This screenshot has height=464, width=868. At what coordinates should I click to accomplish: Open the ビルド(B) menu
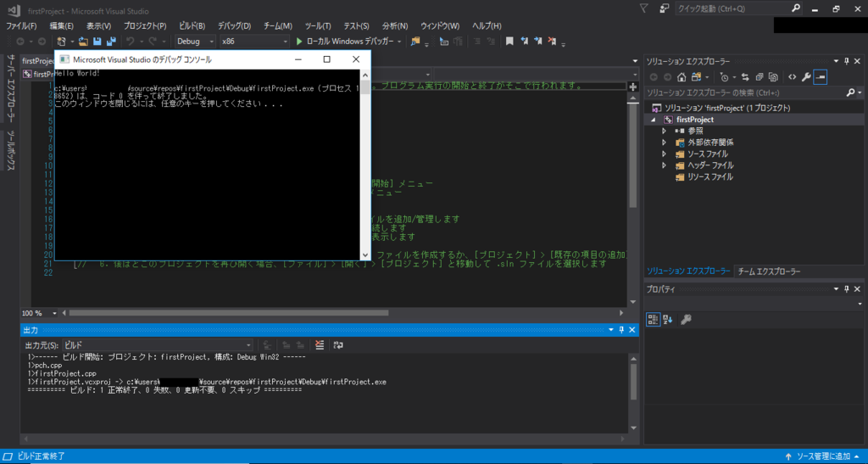coord(192,26)
